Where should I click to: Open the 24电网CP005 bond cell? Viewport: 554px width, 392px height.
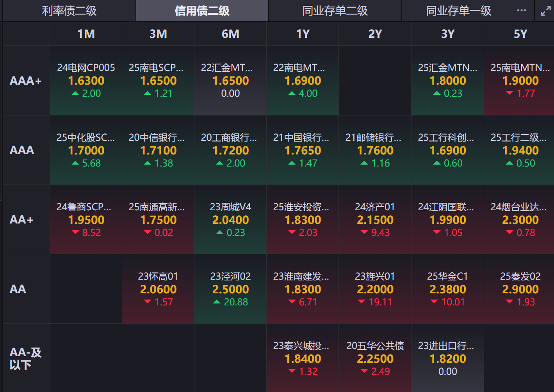point(86,80)
